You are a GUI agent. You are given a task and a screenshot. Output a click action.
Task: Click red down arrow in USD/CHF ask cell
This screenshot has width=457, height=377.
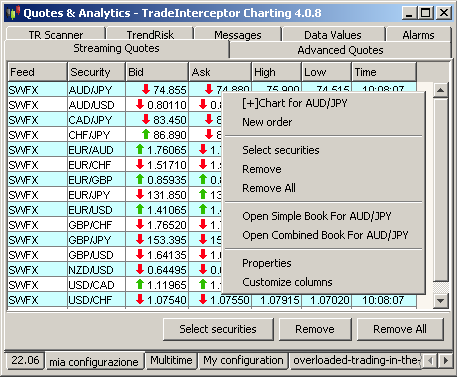tap(203, 299)
